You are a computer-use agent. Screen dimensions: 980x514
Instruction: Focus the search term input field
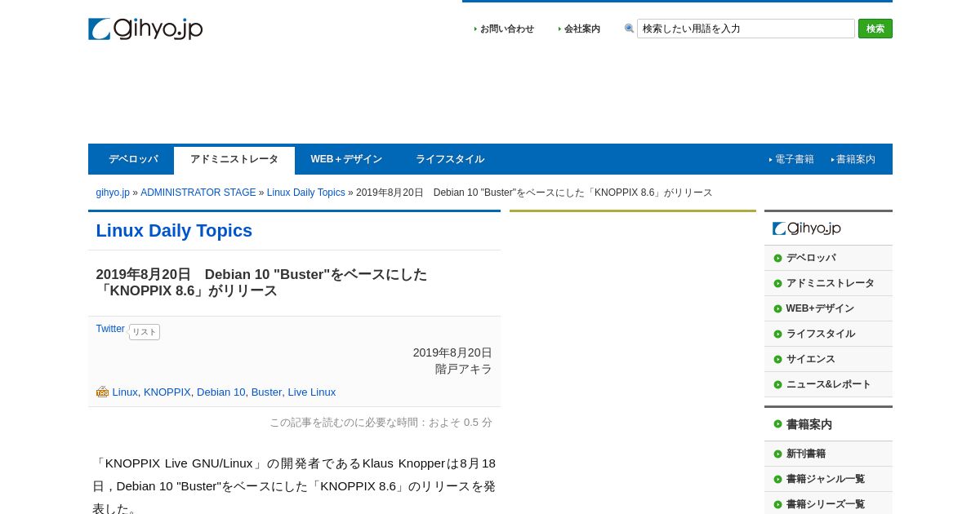pos(746,29)
